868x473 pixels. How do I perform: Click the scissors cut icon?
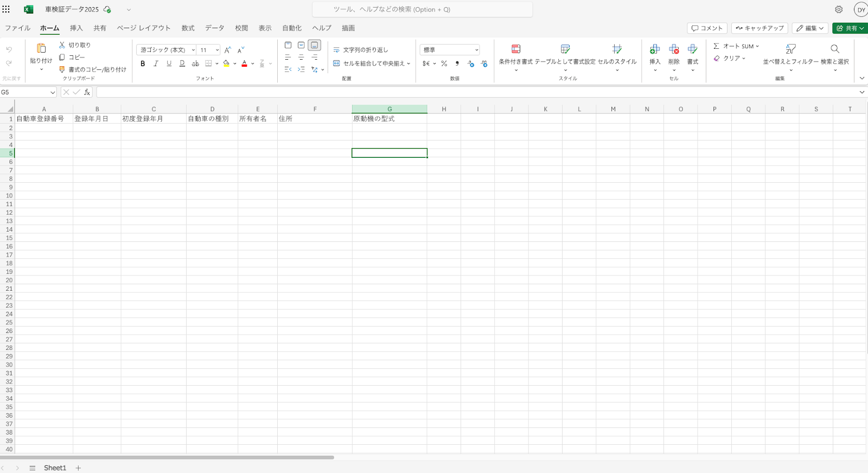coord(62,45)
